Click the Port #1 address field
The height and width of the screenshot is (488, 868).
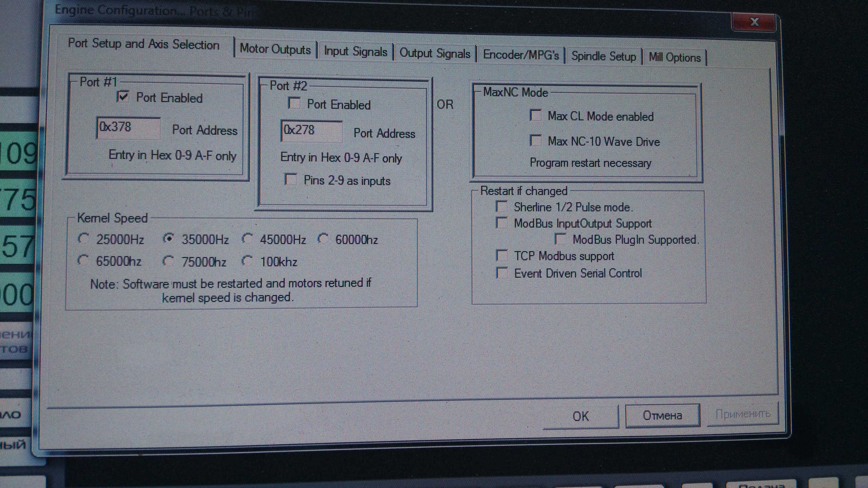pyautogui.click(x=128, y=128)
